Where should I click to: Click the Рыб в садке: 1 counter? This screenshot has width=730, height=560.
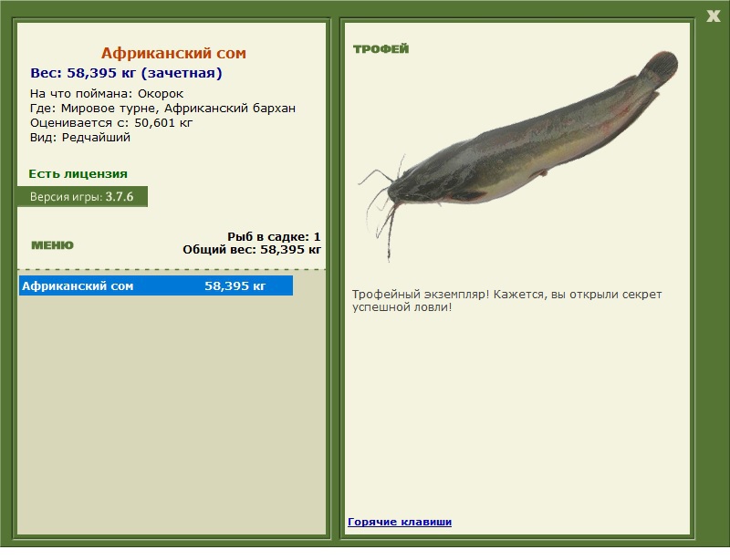coord(274,236)
